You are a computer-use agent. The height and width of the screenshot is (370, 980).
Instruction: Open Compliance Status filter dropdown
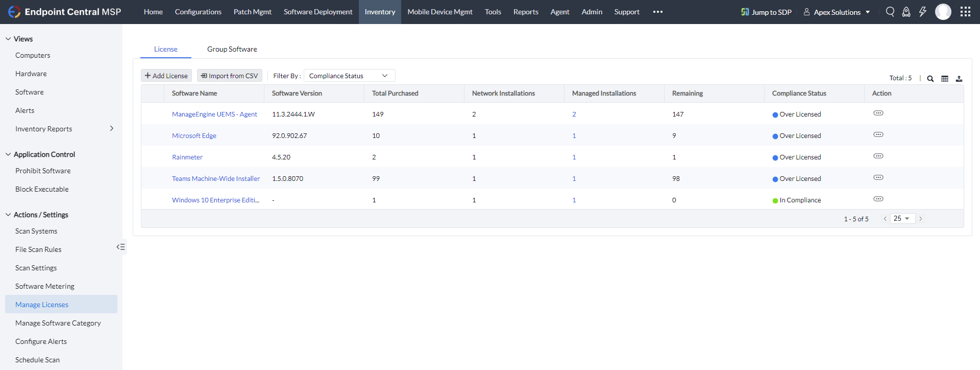tap(350, 76)
